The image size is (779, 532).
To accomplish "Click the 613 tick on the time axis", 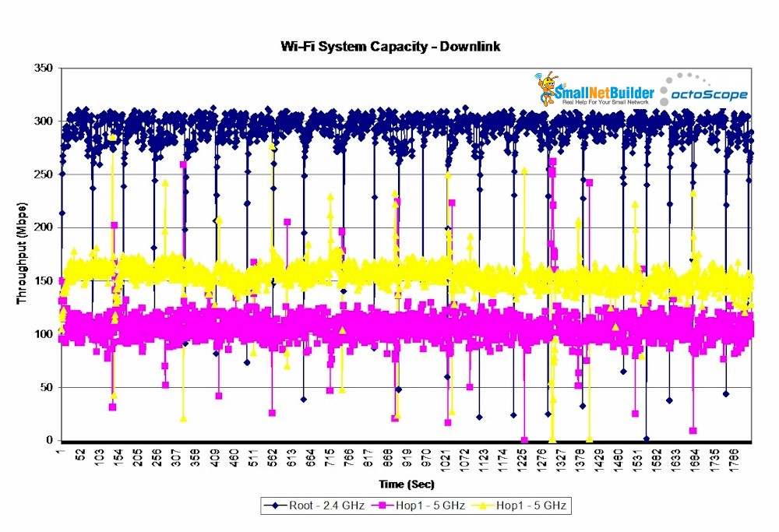I will click(291, 456).
